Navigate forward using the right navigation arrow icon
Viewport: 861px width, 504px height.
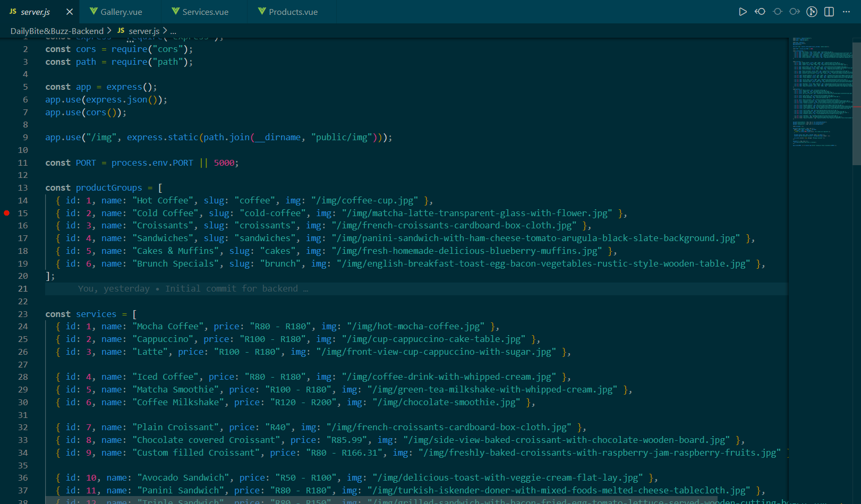click(x=794, y=11)
